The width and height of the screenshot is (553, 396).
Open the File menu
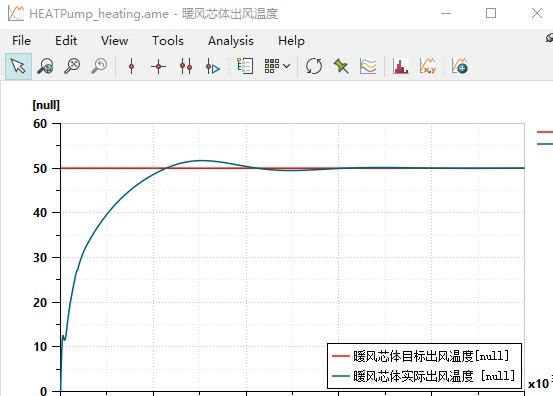point(21,41)
